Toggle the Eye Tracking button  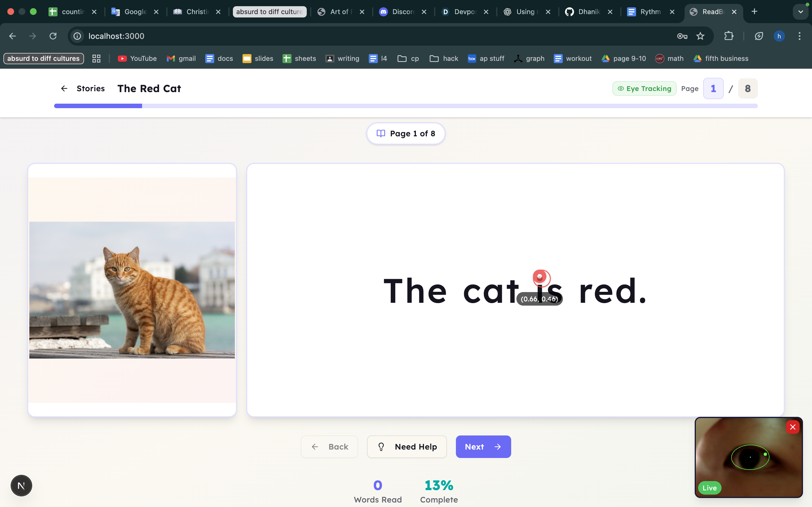644,88
